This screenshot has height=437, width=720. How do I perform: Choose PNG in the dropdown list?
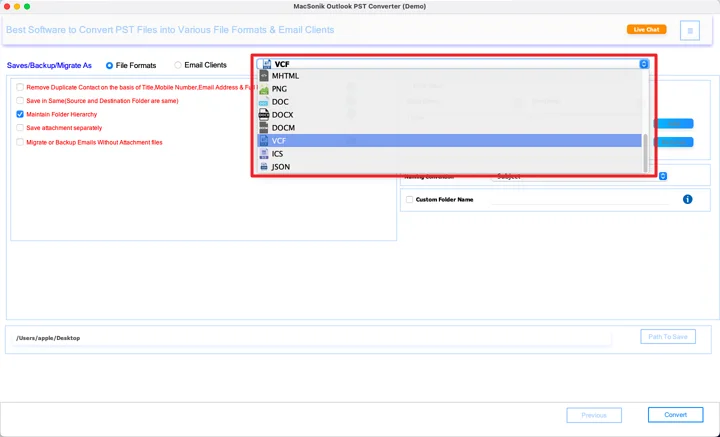point(450,89)
